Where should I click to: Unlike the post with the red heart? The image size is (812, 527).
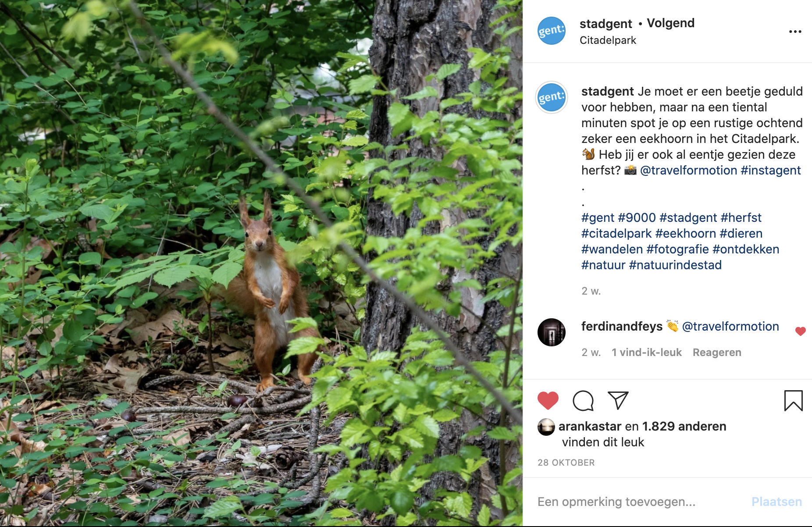click(548, 400)
